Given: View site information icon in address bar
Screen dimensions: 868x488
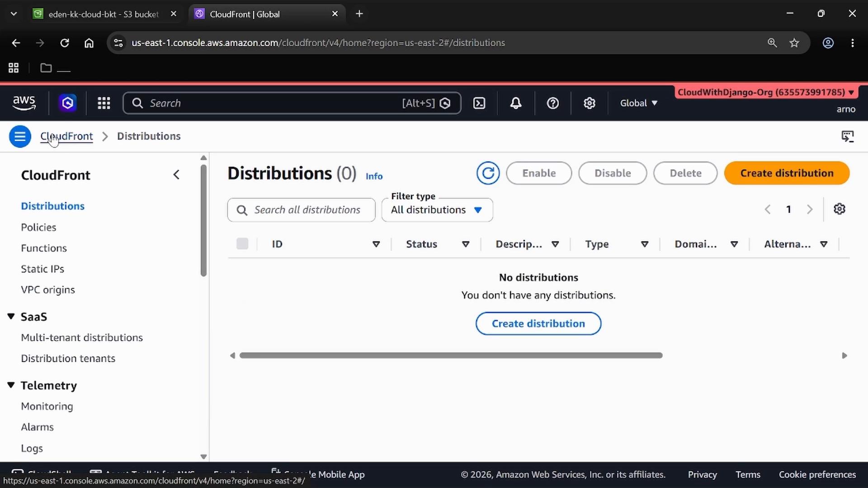Looking at the screenshot, I should (118, 43).
